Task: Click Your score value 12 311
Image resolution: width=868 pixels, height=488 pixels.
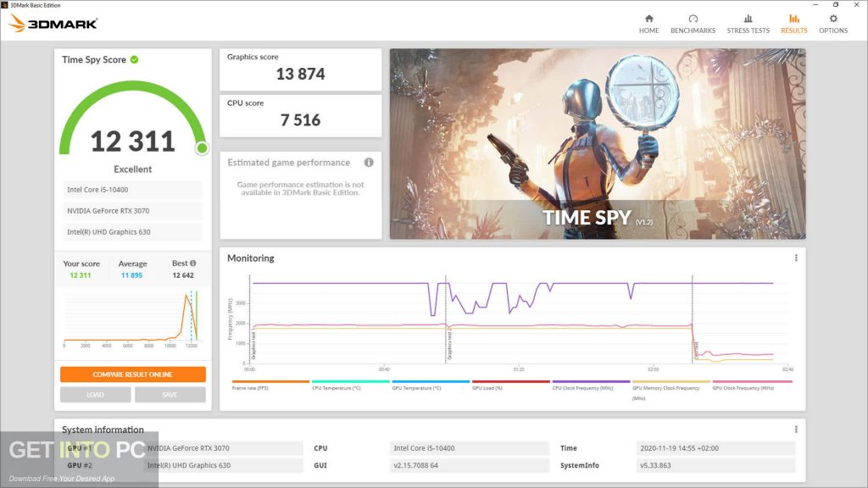Action: (81, 275)
